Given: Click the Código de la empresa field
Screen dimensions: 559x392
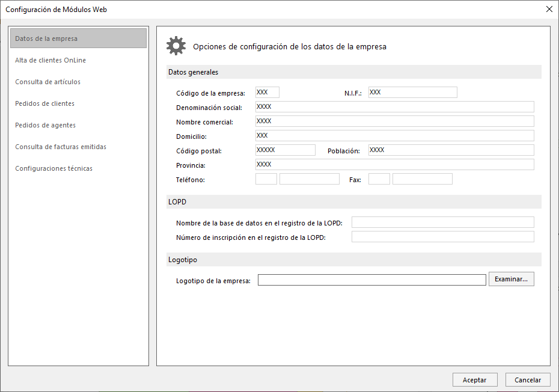Looking at the screenshot, I should click(x=267, y=93).
